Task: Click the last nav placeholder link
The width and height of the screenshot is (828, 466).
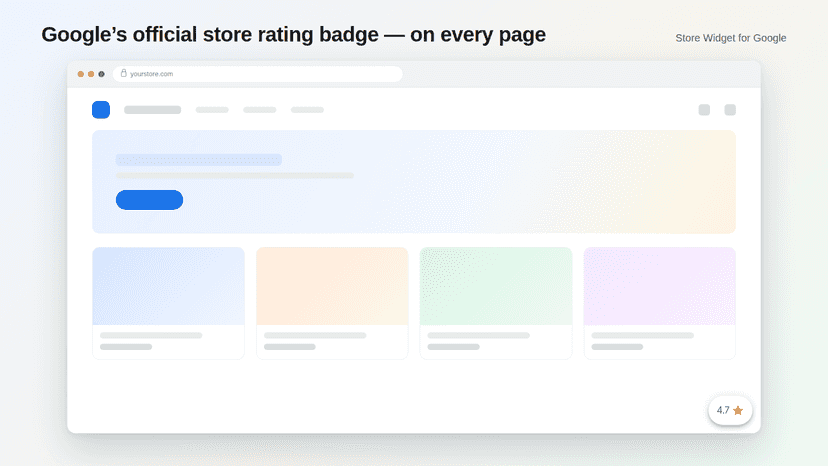Action: tap(307, 110)
